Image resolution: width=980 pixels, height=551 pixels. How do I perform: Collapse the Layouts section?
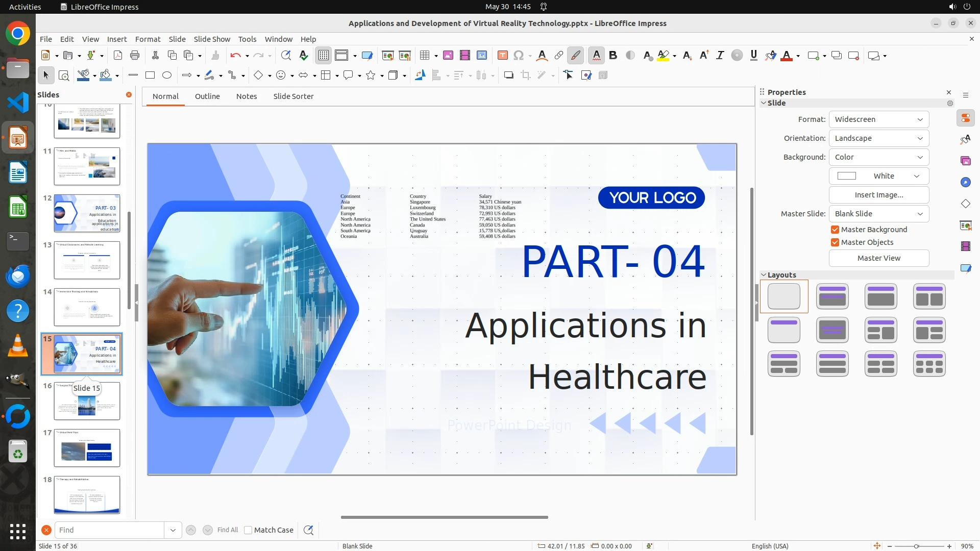(x=764, y=275)
